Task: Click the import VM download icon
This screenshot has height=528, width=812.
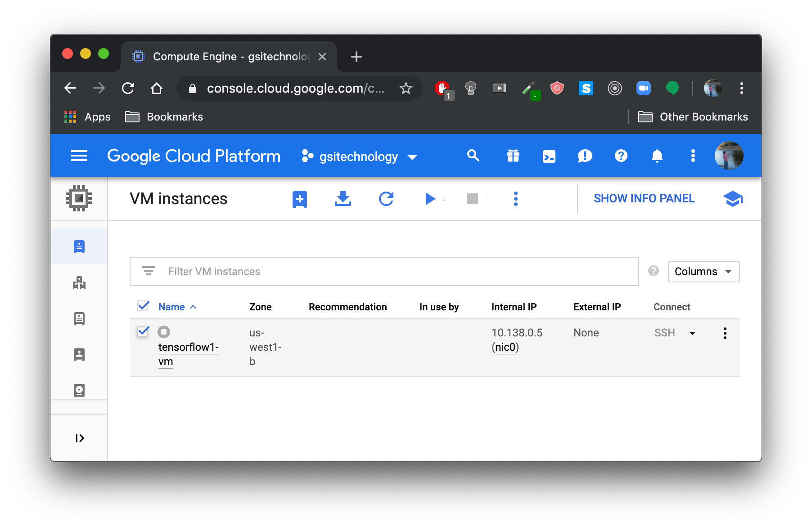Action: pyautogui.click(x=343, y=198)
